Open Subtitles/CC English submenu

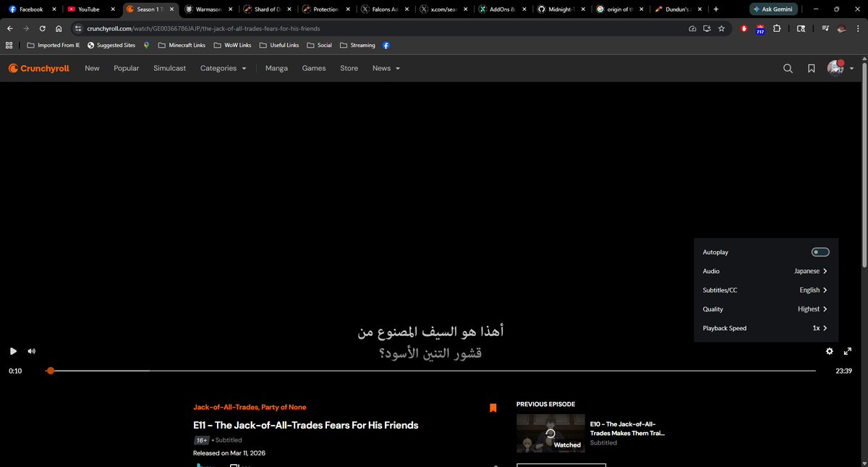point(766,290)
